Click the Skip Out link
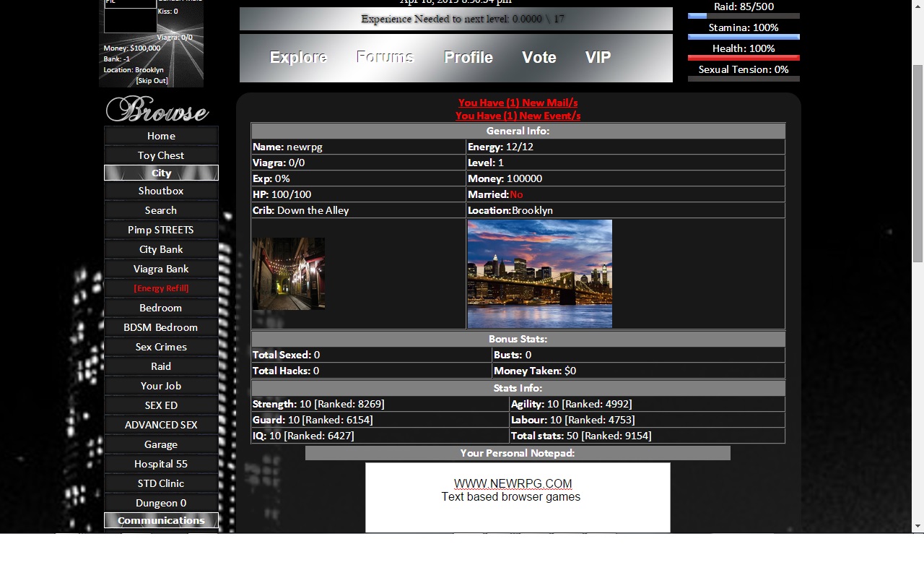 [152, 80]
